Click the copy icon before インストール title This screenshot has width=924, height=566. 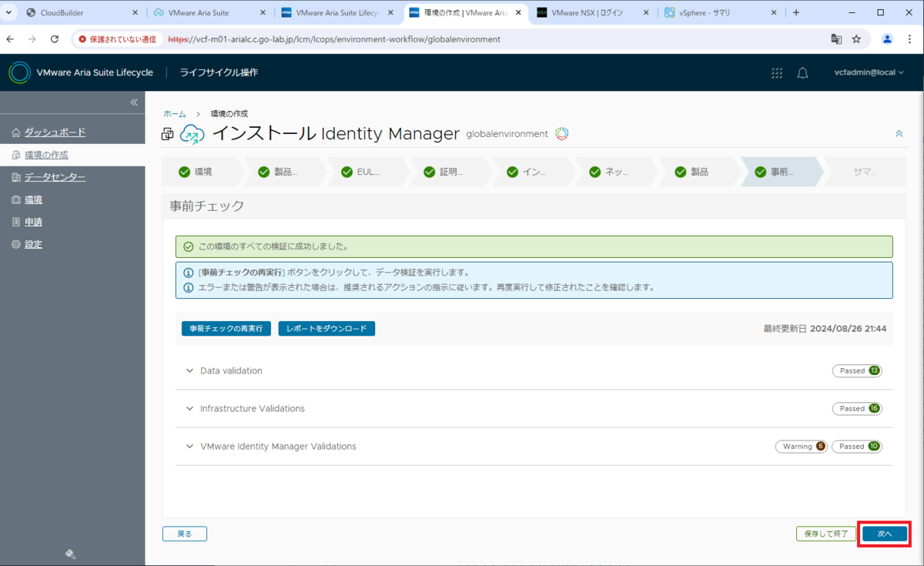(x=168, y=134)
